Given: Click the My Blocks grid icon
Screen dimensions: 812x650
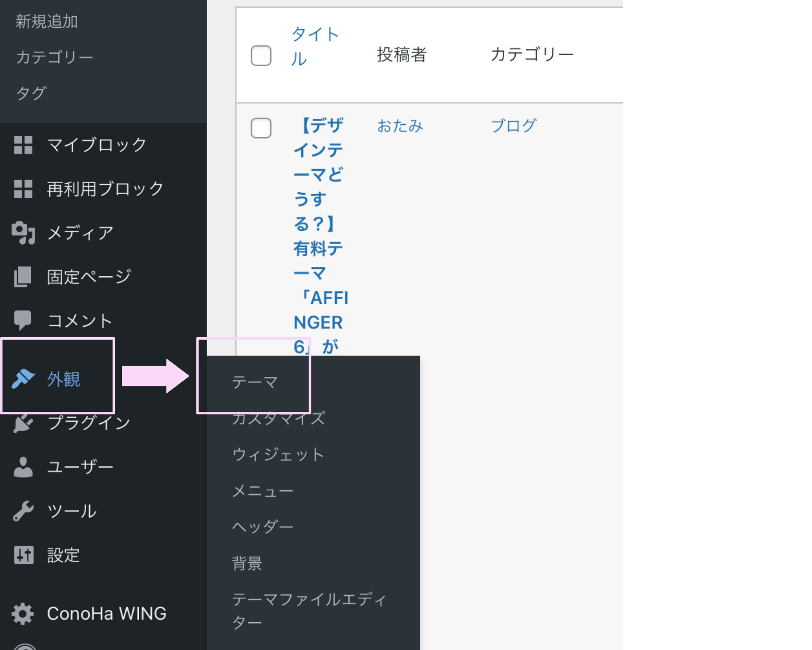Looking at the screenshot, I should pos(23,145).
